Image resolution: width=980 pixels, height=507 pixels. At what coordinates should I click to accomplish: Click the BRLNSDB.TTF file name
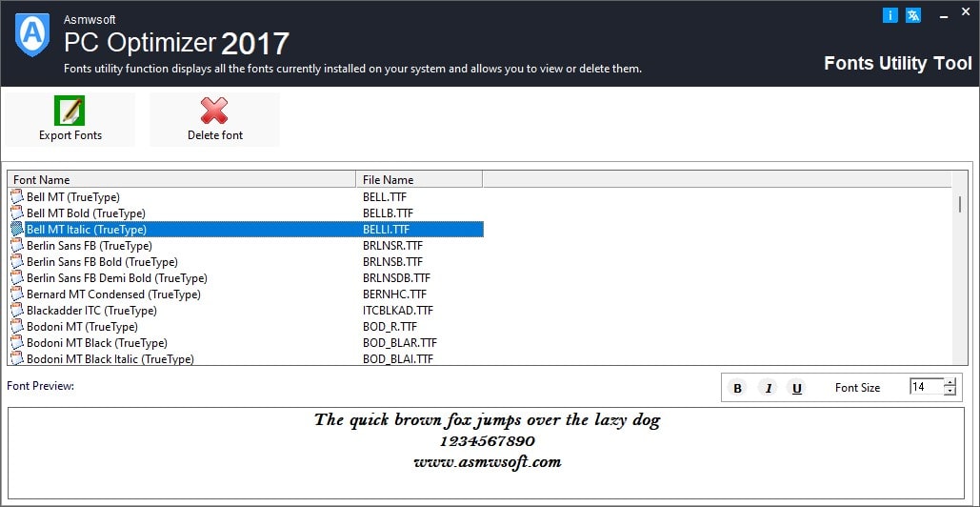click(396, 278)
